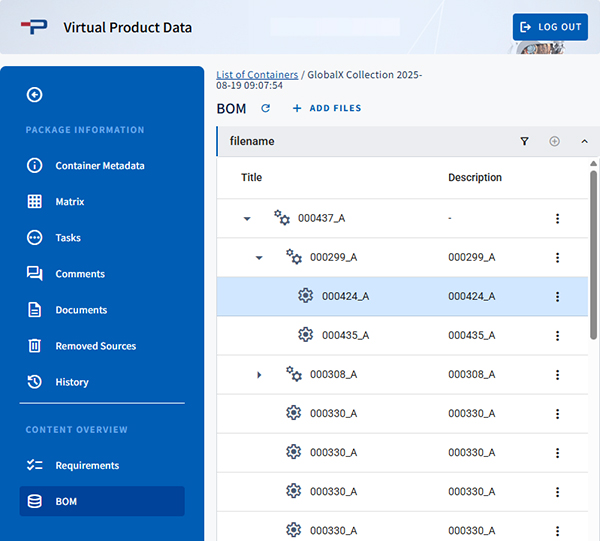The width and height of the screenshot is (600, 541).
Task: Collapse the 000299_A assembly node
Action: pos(259,257)
